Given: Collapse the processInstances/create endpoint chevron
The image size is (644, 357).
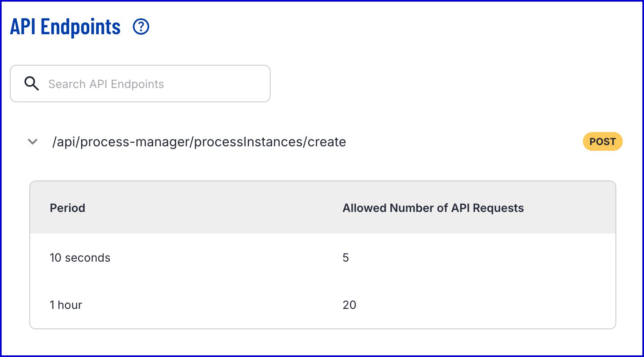Looking at the screenshot, I should [x=33, y=142].
